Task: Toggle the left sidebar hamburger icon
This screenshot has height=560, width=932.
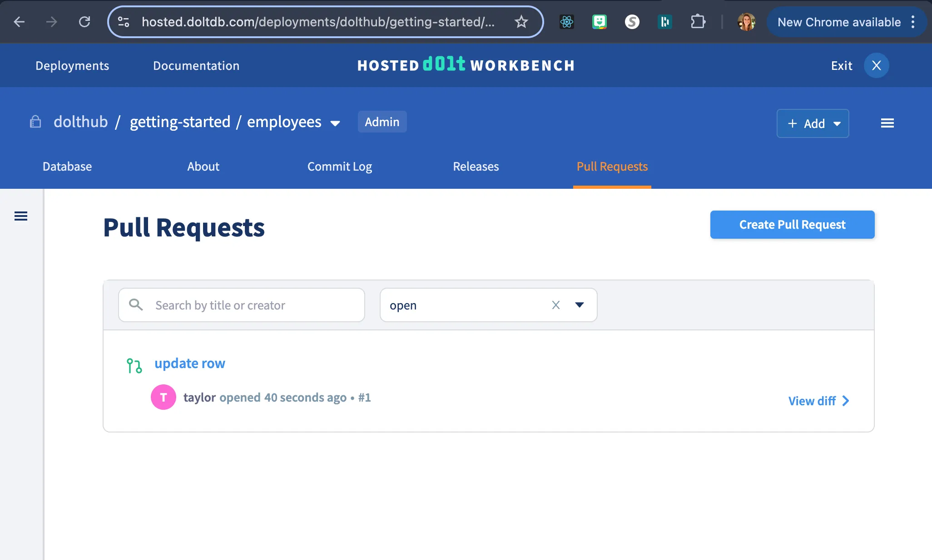Action: (21, 216)
